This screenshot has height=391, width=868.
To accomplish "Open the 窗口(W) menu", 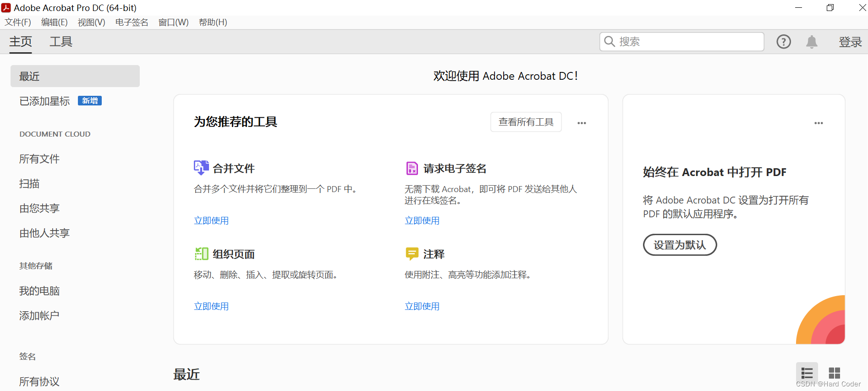I will pos(173,22).
